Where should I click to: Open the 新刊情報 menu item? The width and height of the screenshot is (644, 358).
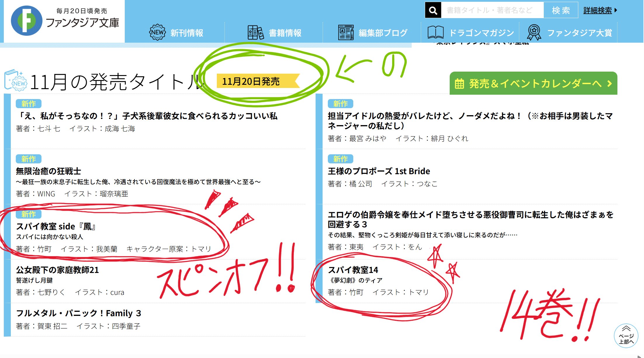[x=187, y=33]
